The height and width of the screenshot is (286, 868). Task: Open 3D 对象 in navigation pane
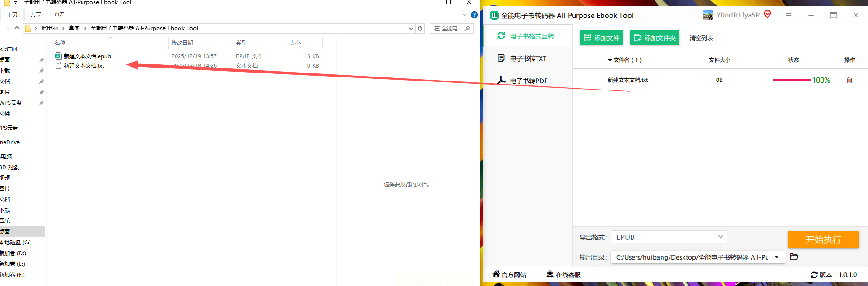coord(9,167)
